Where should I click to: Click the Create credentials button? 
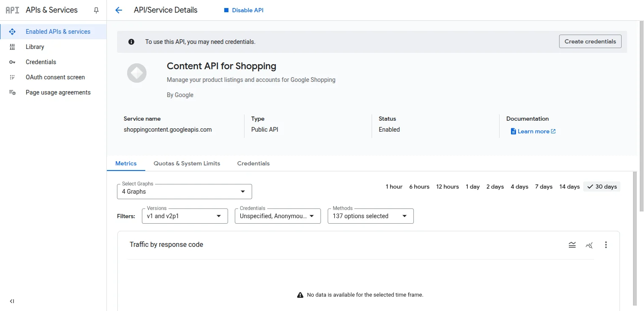coord(590,41)
